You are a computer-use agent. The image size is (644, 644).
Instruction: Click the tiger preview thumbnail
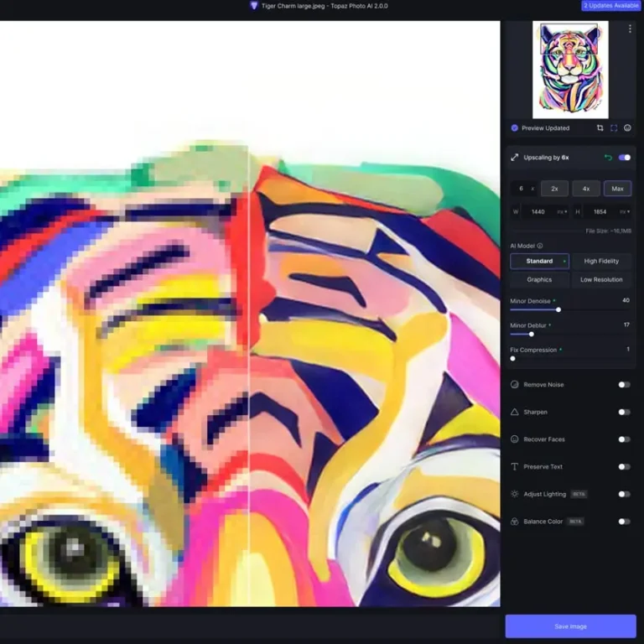pos(570,70)
